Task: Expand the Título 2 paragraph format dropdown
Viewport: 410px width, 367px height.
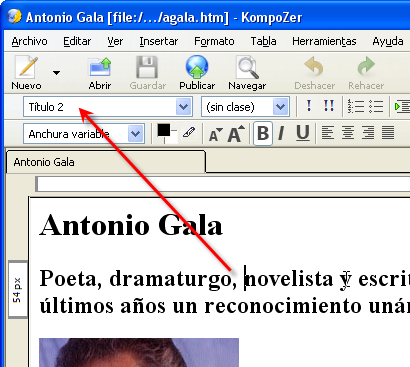Action: 184,107
